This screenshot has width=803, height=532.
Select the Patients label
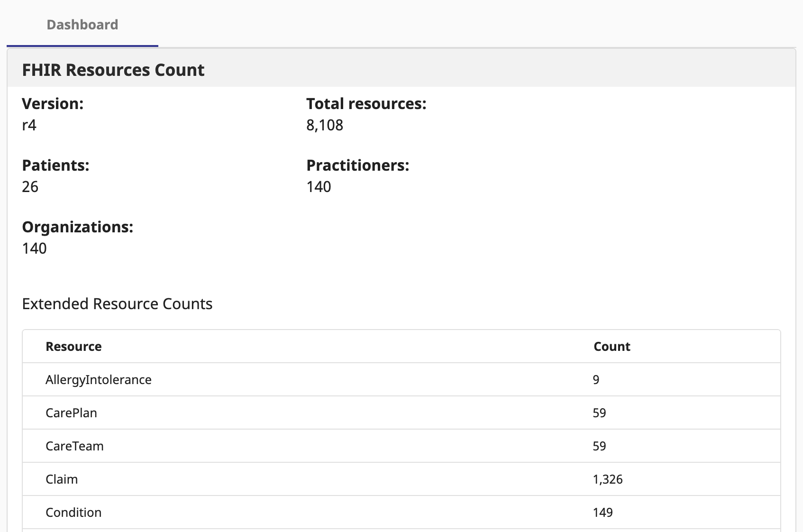[x=55, y=165]
